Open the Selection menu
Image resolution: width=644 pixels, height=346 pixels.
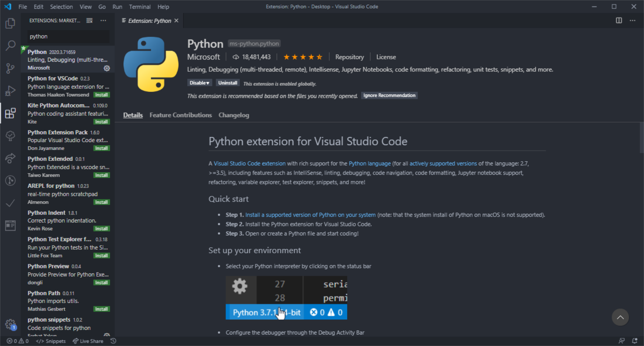pyautogui.click(x=62, y=7)
